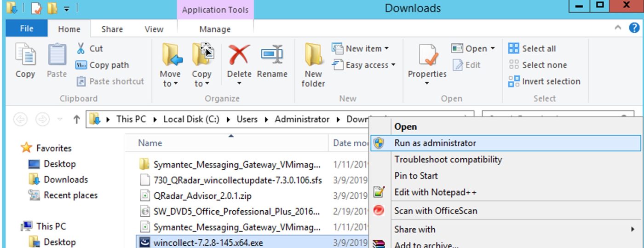The height and width of the screenshot is (248, 644).
Task: Sort by the Name column header
Action: [227, 143]
